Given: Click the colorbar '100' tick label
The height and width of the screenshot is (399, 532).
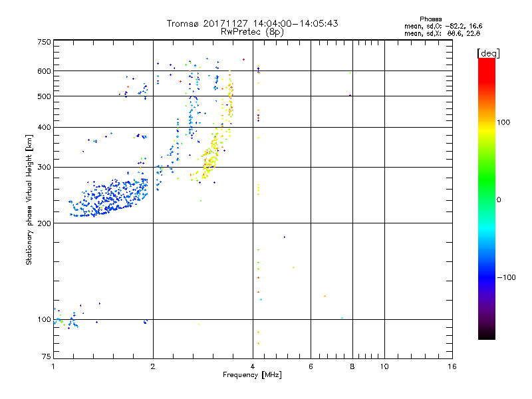Looking at the screenshot, I should (x=503, y=122).
